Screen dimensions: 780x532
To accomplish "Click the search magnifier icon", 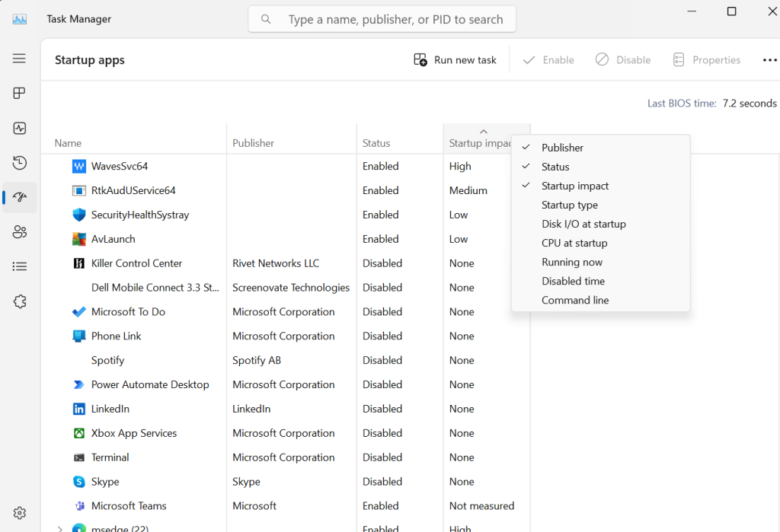I will (x=266, y=19).
